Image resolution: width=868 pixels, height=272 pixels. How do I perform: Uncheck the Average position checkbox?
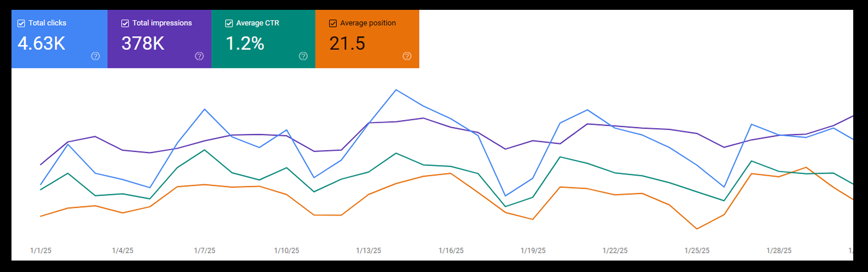[x=333, y=23]
